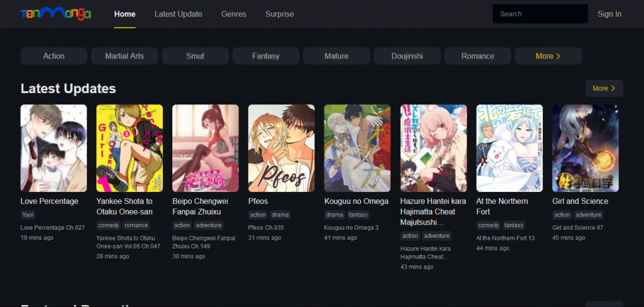Screen dimensions: 644x307
Task: Open the Genres menu item
Action: point(234,14)
